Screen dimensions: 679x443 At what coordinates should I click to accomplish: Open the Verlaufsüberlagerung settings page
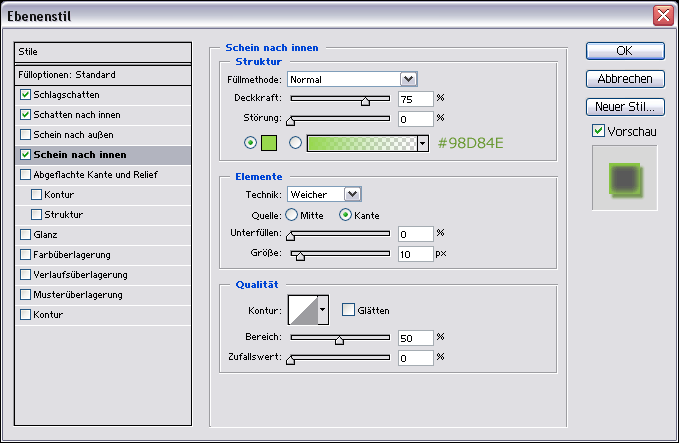80,275
